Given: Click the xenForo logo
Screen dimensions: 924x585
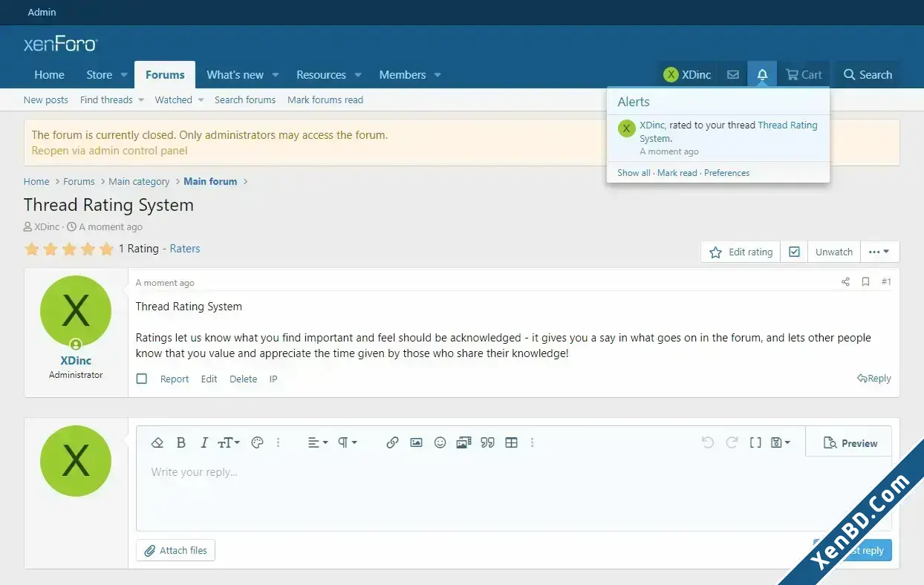Looking at the screenshot, I should point(60,45).
